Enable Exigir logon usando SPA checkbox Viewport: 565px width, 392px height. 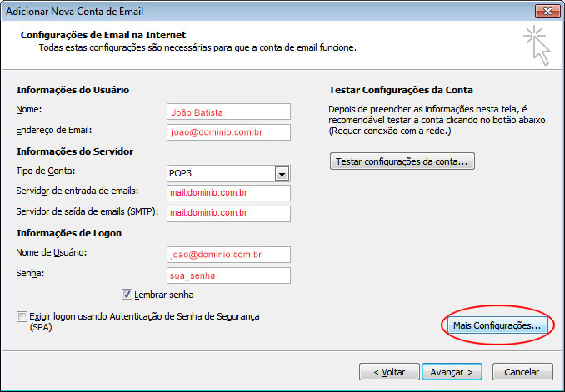[x=22, y=317]
